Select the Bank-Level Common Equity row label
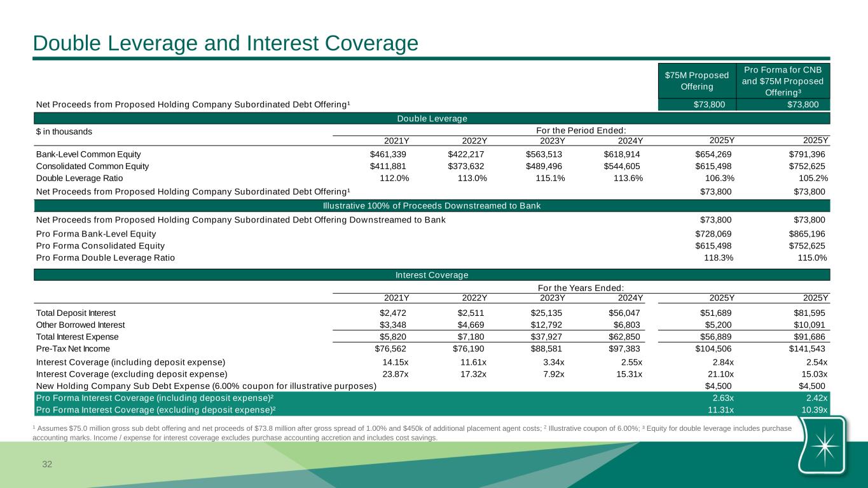This screenshot has width=868, height=488. 88,154
